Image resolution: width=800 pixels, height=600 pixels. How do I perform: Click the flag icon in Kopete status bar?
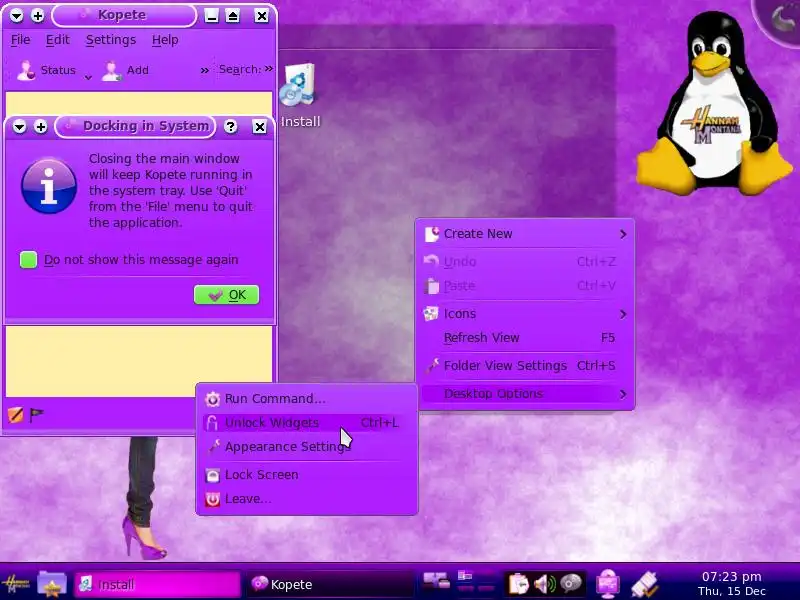36,415
